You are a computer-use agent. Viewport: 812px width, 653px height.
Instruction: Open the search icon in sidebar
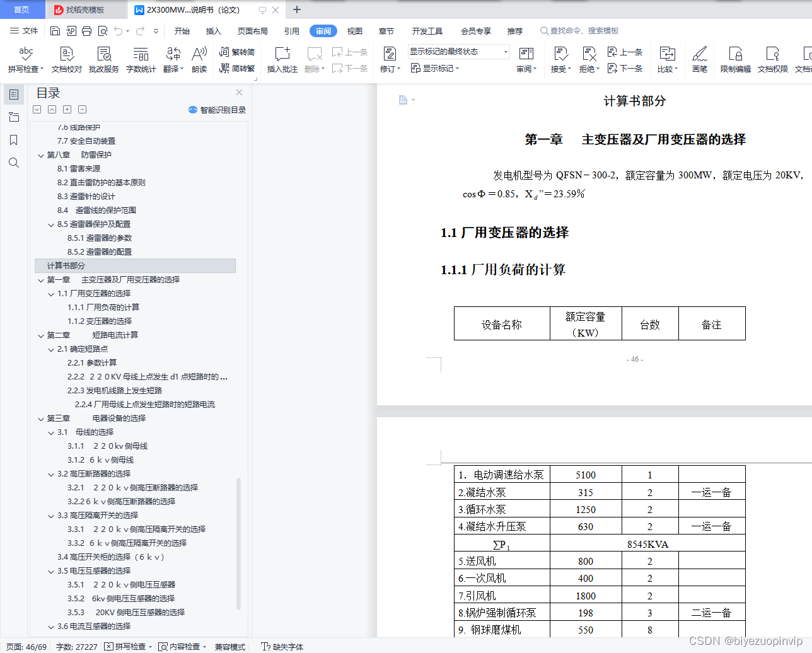14,163
